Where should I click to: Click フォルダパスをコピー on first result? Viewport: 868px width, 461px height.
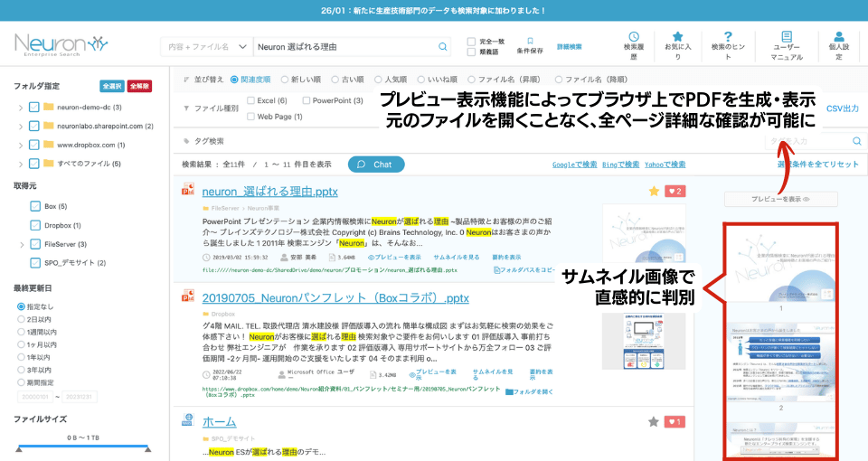[524, 269]
